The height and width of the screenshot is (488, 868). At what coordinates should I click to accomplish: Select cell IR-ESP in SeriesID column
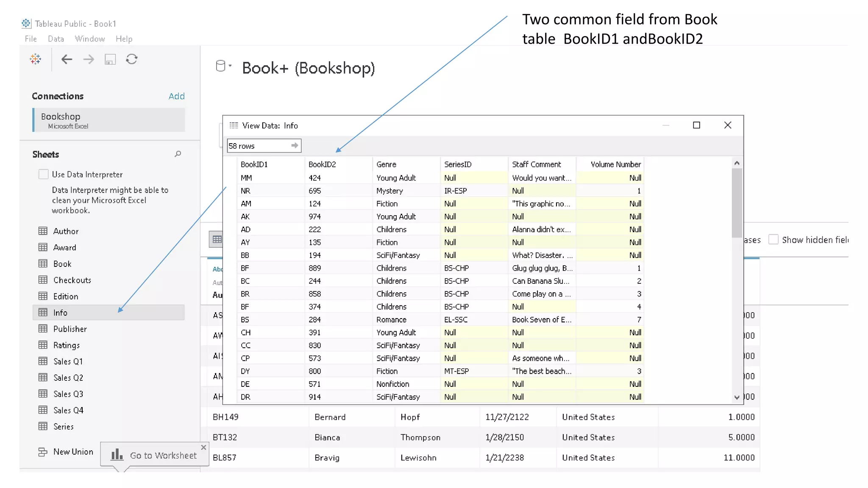[x=474, y=191]
